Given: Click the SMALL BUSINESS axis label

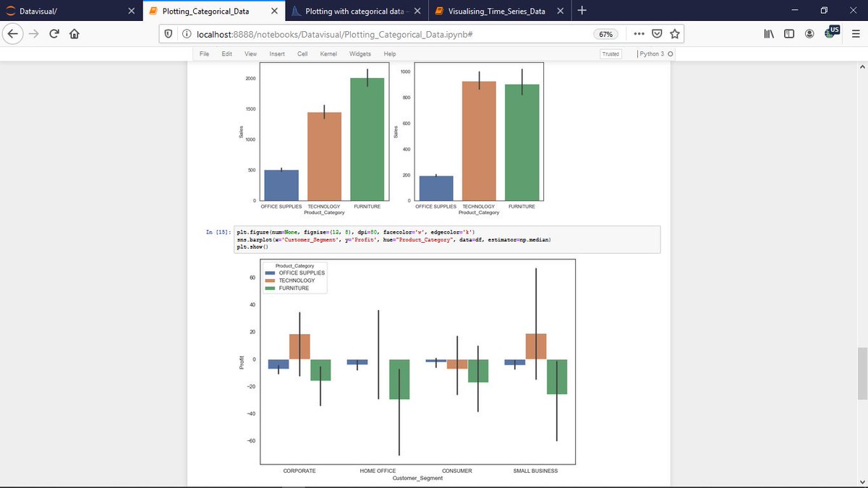Looking at the screenshot, I should (535, 471).
